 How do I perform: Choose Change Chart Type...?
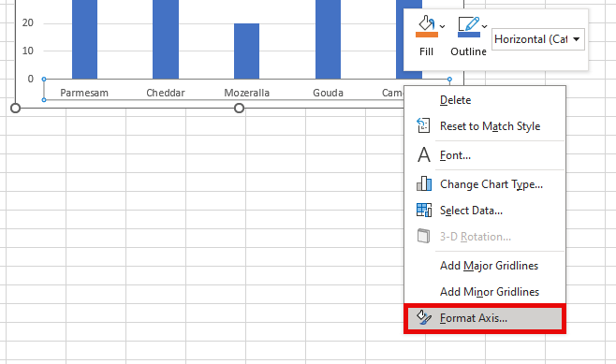coord(485,184)
